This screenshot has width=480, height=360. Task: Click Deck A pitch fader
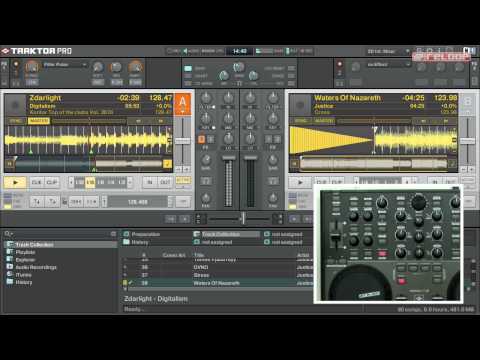point(183,141)
